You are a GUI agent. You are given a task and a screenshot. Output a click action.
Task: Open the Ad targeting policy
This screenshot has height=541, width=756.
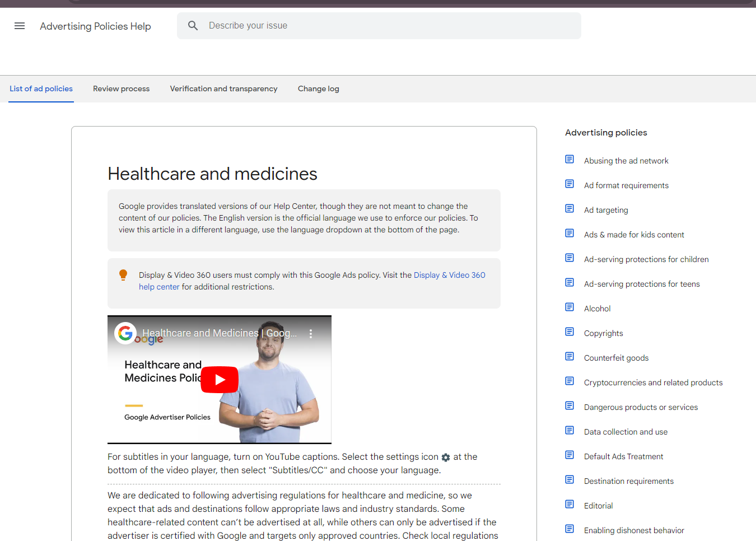click(605, 209)
